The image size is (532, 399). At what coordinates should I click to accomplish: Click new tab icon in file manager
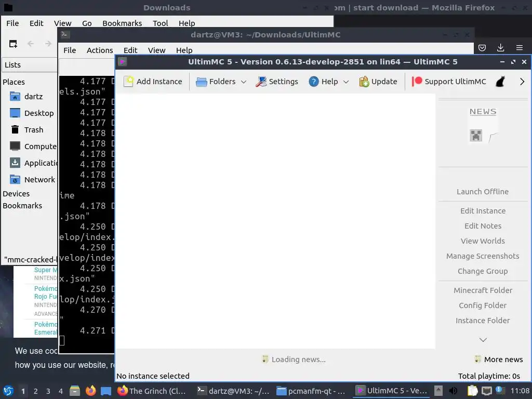tap(13, 44)
